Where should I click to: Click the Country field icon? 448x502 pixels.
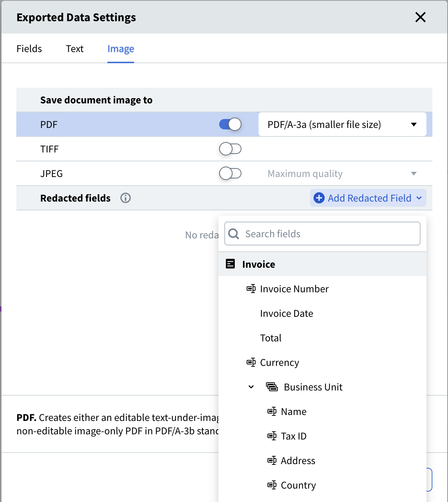coord(272,485)
